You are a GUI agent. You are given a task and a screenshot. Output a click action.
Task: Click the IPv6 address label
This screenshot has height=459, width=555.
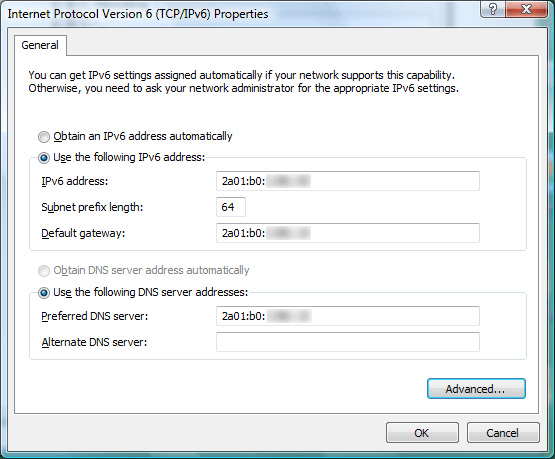[x=75, y=181]
